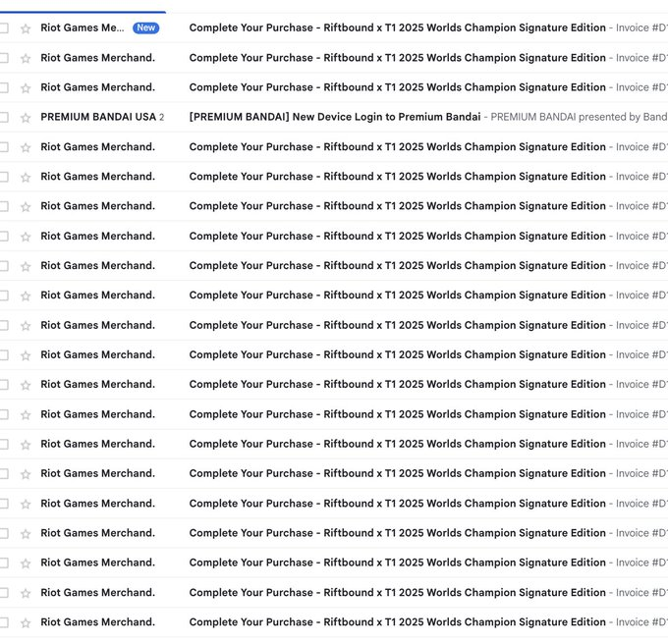Click the blue New badge
668x644 pixels.
[145, 28]
